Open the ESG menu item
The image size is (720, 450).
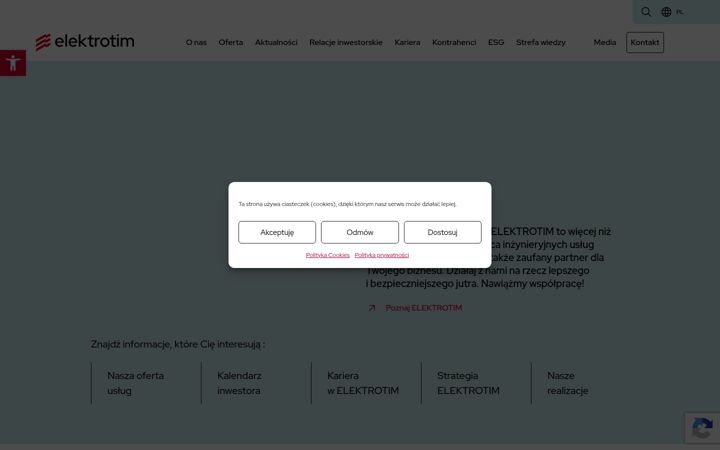pyautogui.click(x=496, y=42)
